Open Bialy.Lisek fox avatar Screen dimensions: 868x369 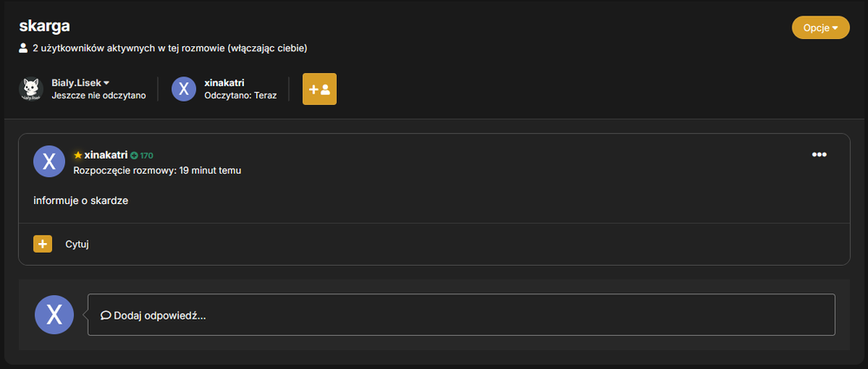pos(31,89)
